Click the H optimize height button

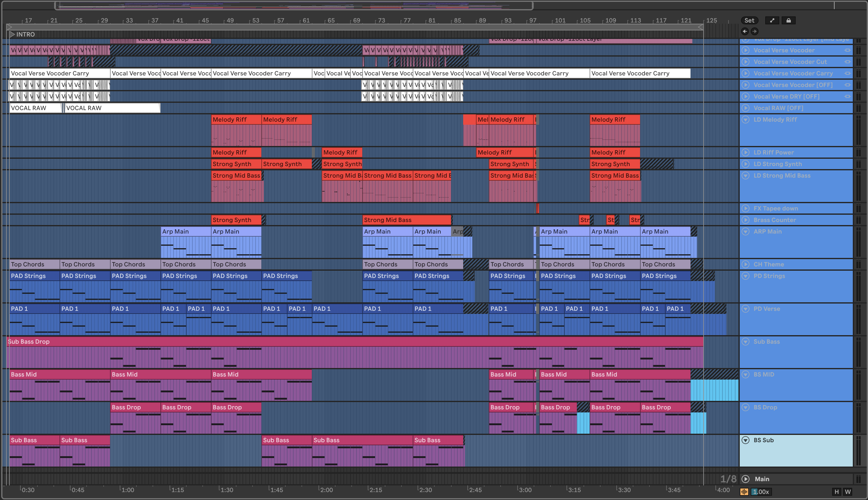click(836, 492)
